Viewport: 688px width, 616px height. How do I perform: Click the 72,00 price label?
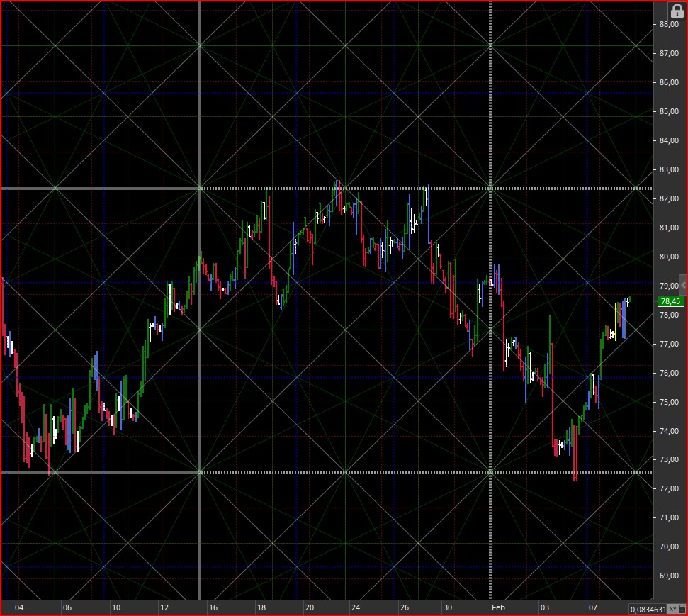tap(669, 488)
